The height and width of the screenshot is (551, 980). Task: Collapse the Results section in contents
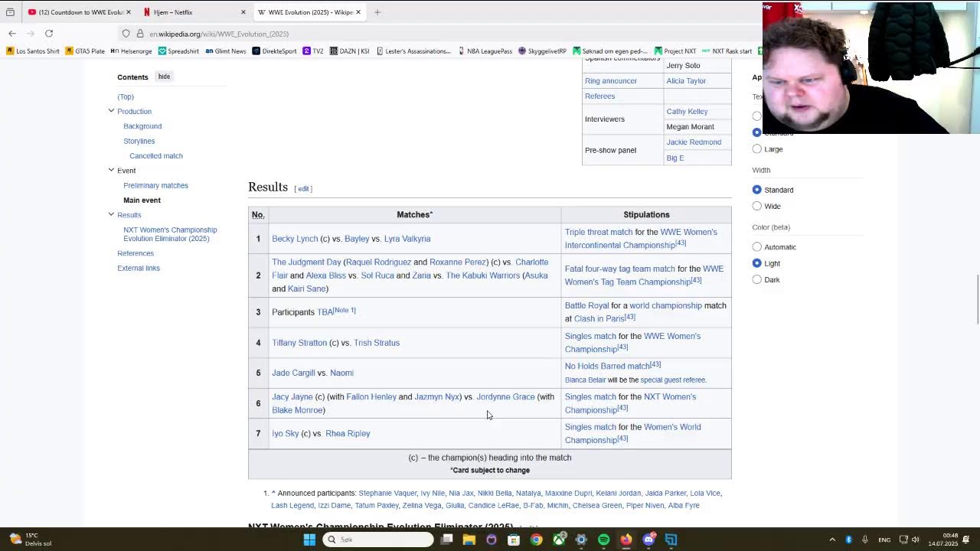[111, 214]
